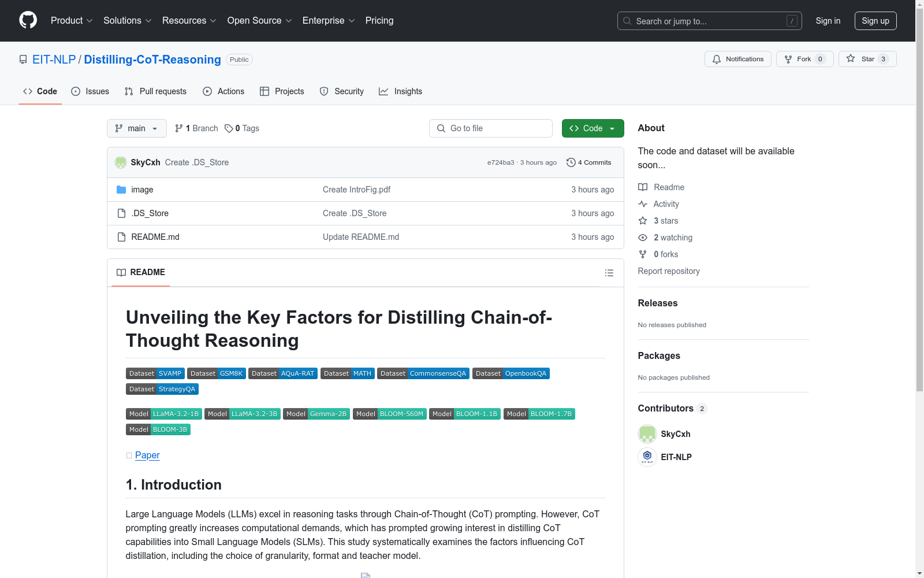This screenshot has height=578, width=924.
Task: Switch to the Pull requests tab
Action: click(155, 91)
